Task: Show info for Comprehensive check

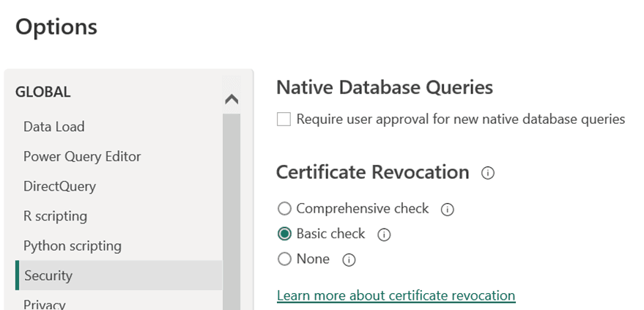Action: click(447, 210)
